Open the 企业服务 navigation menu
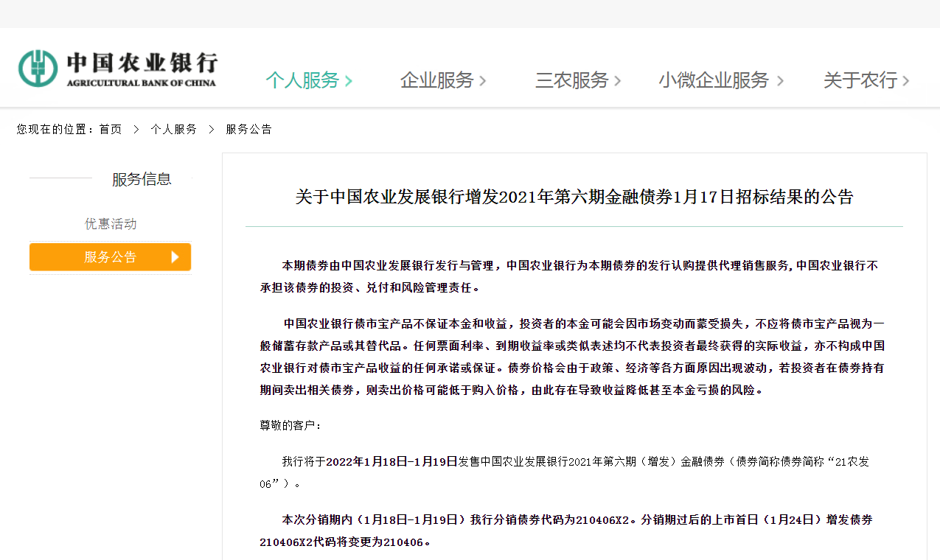Screen dimensions: 940x560 436,80
